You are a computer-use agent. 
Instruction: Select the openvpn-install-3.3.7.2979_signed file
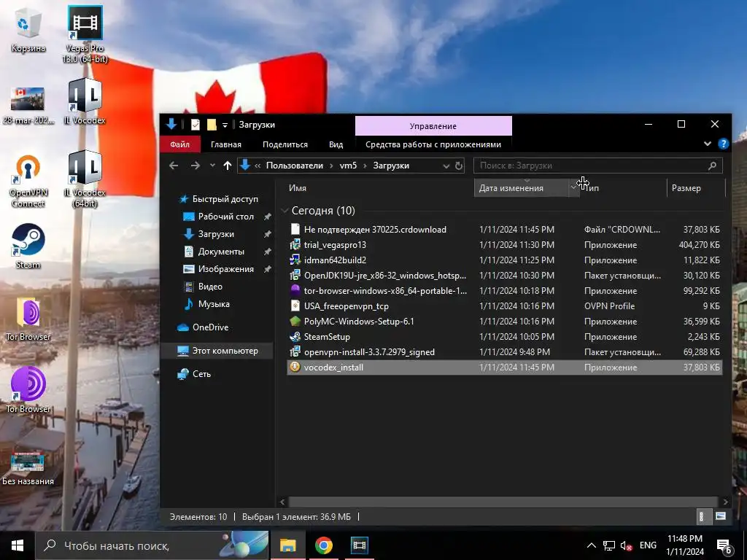point(505,352)
